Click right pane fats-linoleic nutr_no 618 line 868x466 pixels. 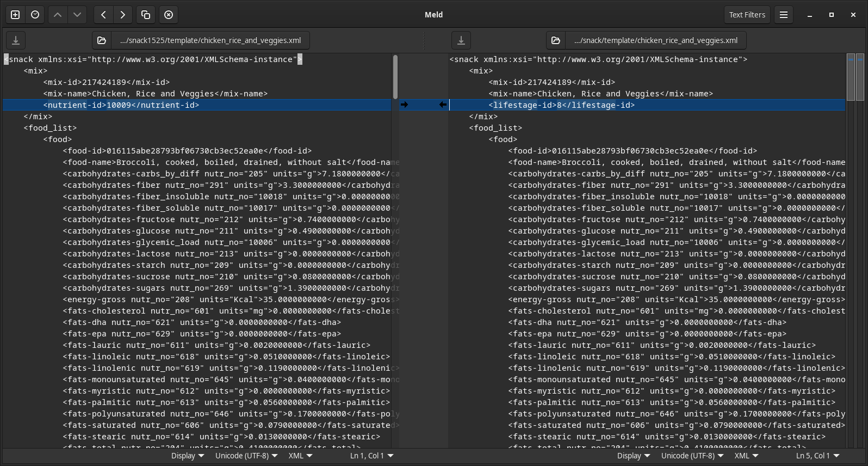[672, 357]
